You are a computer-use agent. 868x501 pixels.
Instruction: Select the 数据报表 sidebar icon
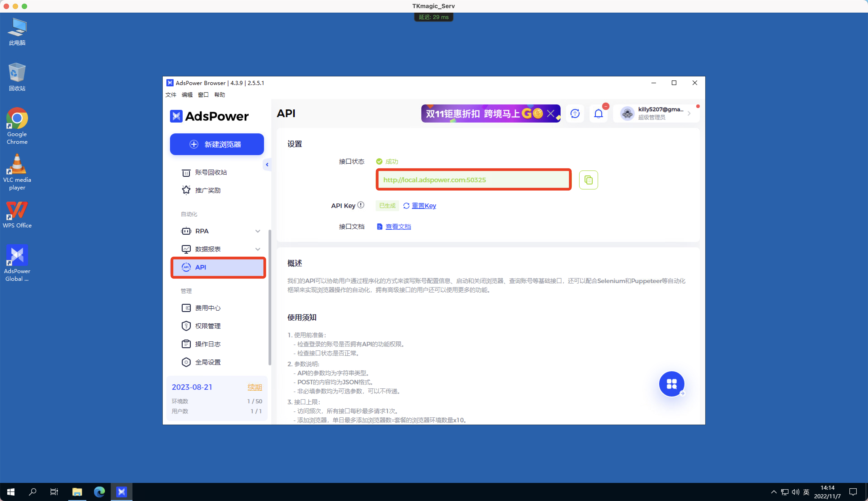tap(186, 249)
